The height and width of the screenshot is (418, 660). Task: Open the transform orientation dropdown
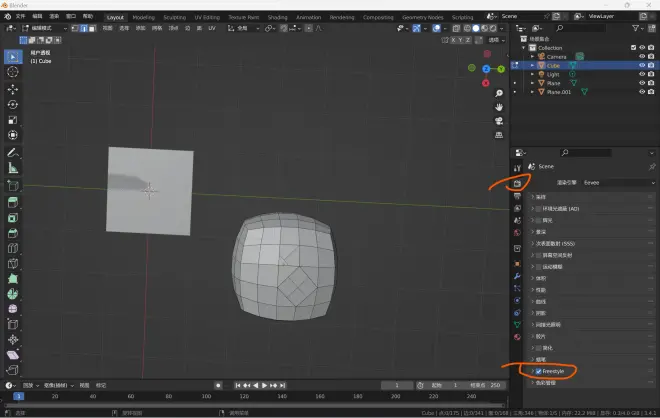[244, 28]
